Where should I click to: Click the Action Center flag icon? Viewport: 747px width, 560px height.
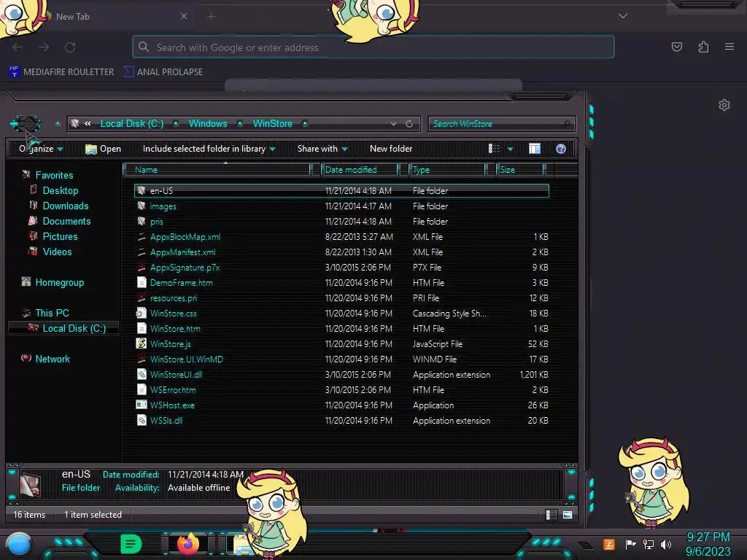click(x=630, y=544)
